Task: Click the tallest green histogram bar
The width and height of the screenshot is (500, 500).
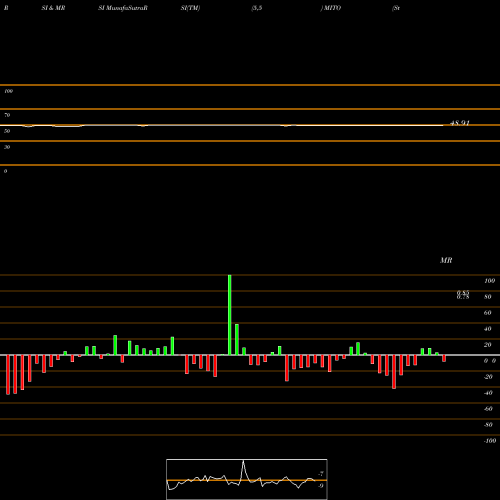Action: click(x=230, y=315)
